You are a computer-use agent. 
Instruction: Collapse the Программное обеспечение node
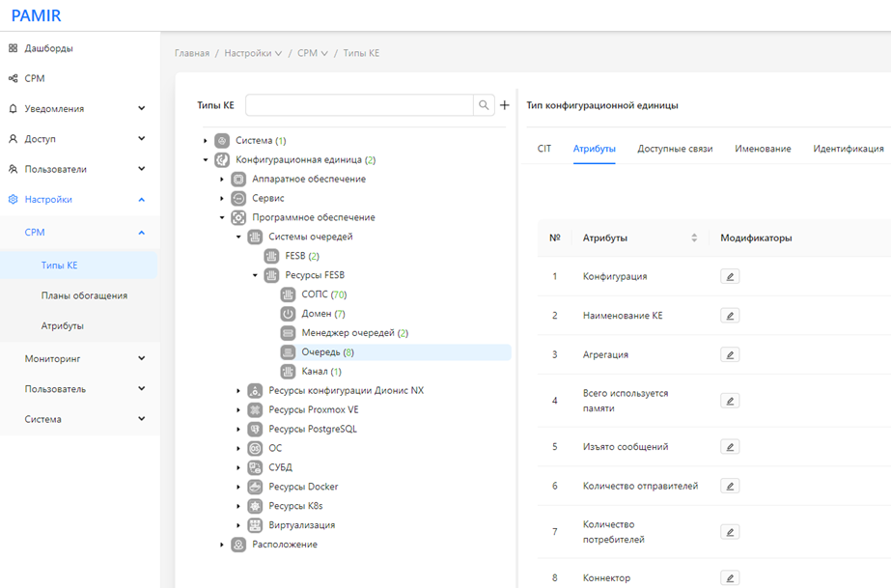pyautogui.click(x=222, y=217)
